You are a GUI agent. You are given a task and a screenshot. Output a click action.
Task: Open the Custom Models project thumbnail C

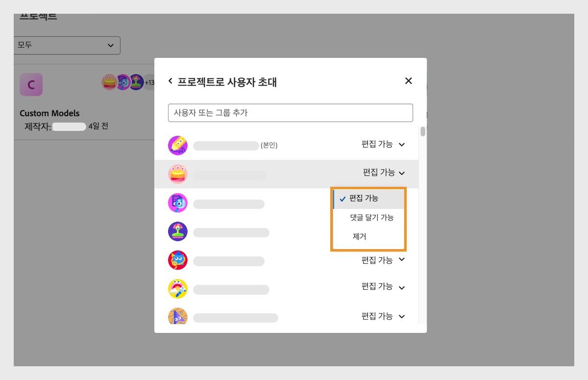tap(31, 84)
